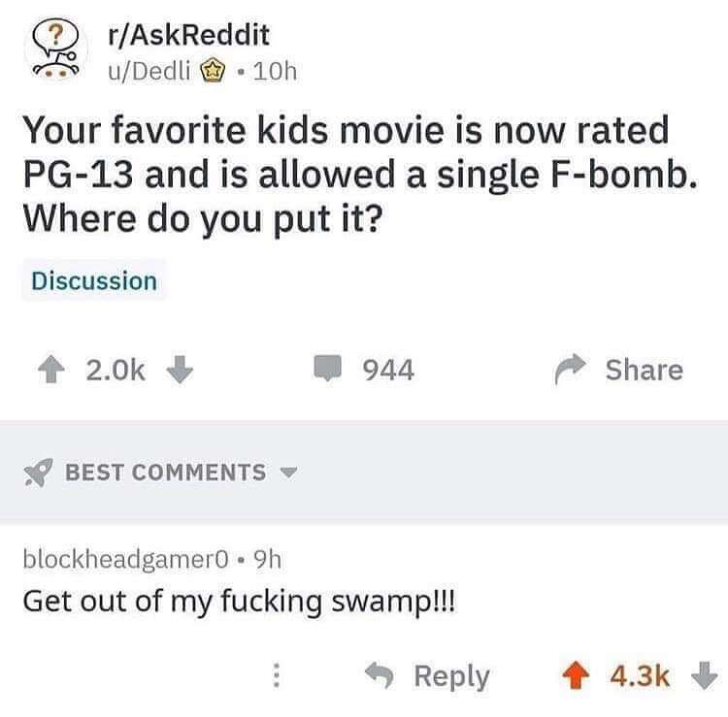
Task: Click the reply arrow icon on the comment
Action: point(380,675)
